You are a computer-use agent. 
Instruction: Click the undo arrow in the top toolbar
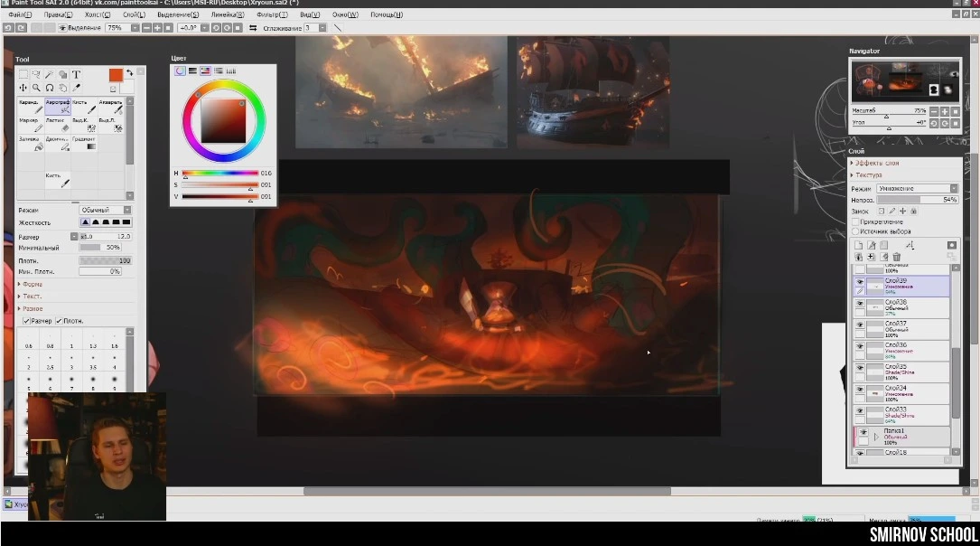(8, 28)
